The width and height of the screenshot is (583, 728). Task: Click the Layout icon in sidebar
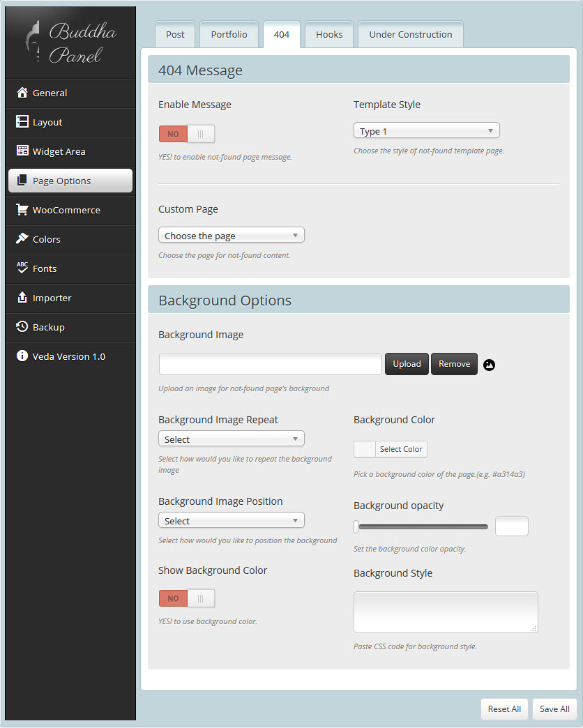pyautogui.click(x=22, y=122)
